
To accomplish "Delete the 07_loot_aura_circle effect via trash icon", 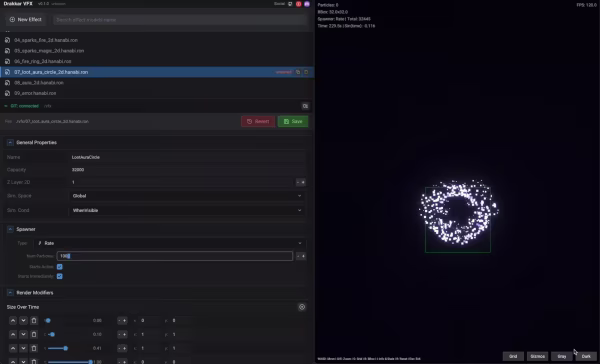I will [x=306, y=72].
